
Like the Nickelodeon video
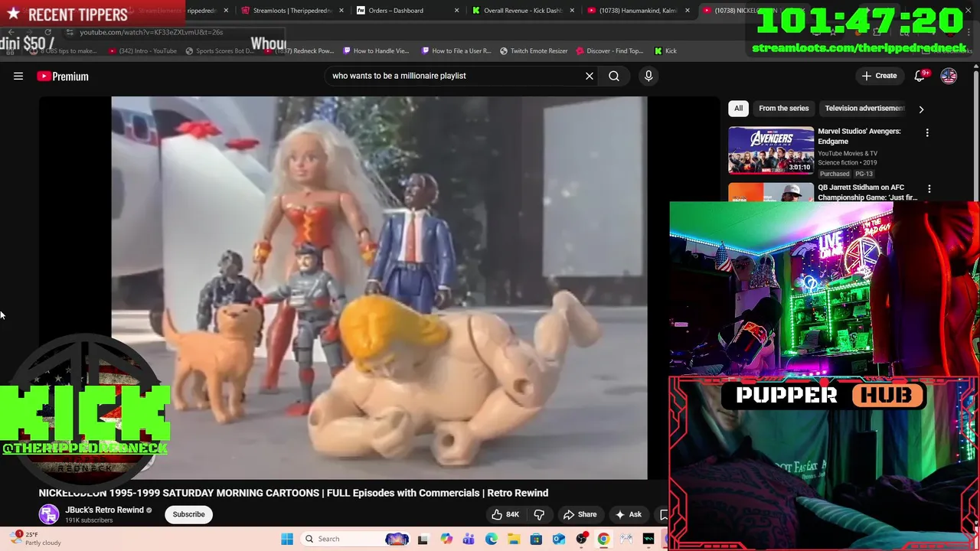505,514
